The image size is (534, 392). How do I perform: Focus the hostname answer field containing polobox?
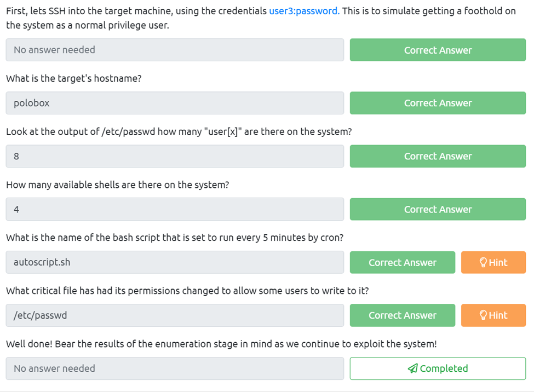tap(175, 103)
